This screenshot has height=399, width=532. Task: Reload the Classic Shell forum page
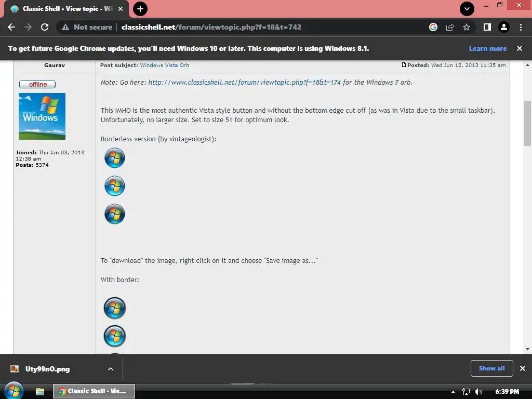45,27
